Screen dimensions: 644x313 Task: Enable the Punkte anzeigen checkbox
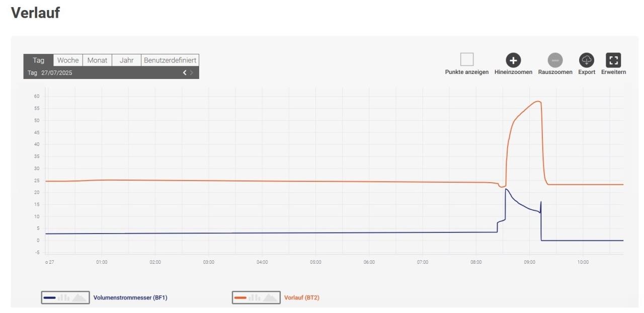[x=467, y=59]
